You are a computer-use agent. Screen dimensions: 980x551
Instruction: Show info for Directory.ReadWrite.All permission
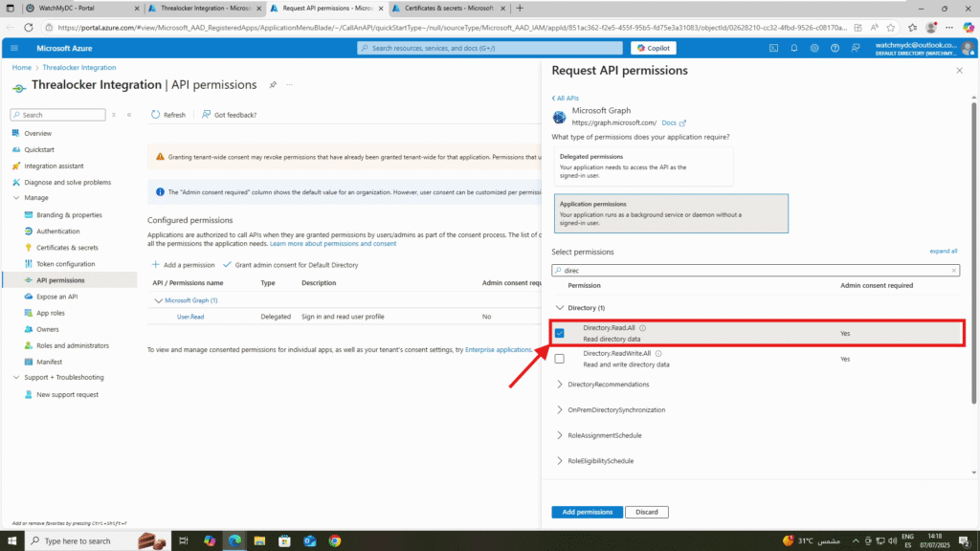[x=658, y=354]
